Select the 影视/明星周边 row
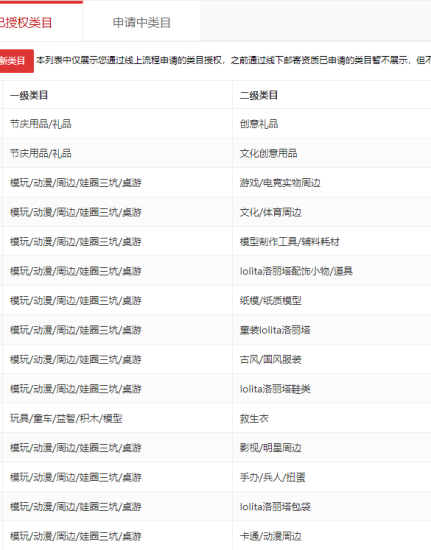The image size is (431, 550). click(x=215, y=448)
